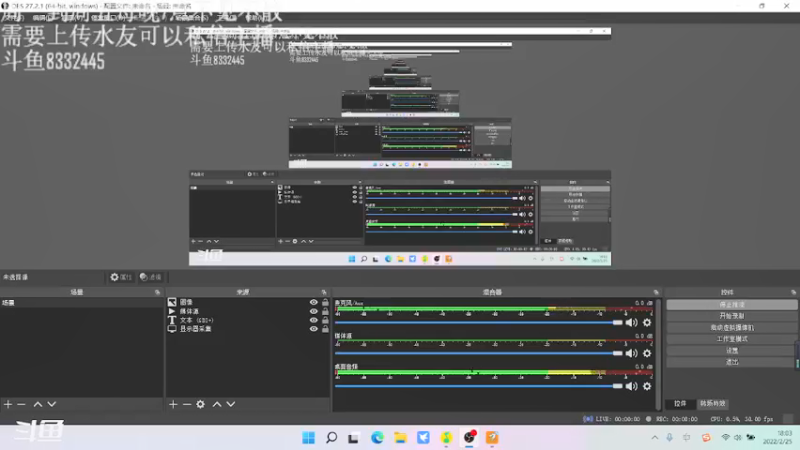Image resolution: width=800 pixels, height=450 pixels.
Task: Pop out the Scenes (场景) dock
Action: (157, 292)
